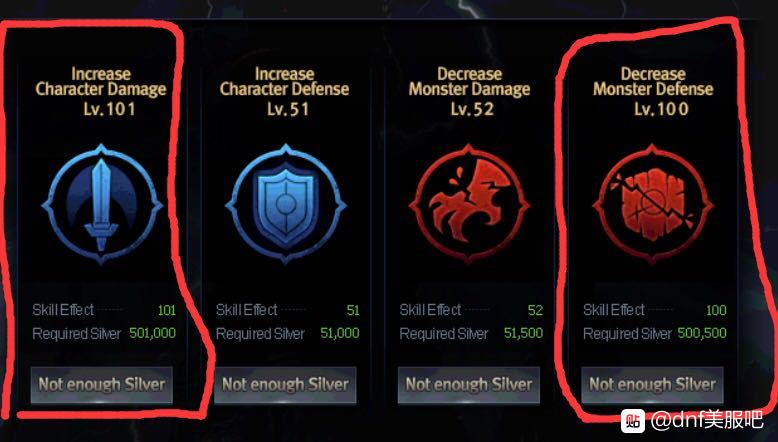Click Not enough Silver under Character Damage
Viewport: 778px width, 442px height.
coord(102,384)
